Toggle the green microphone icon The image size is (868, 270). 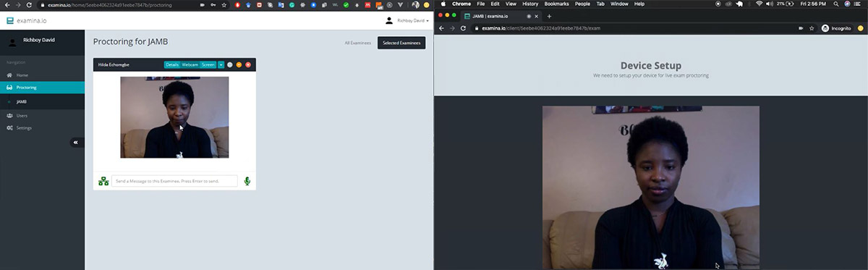click(247, 181)
